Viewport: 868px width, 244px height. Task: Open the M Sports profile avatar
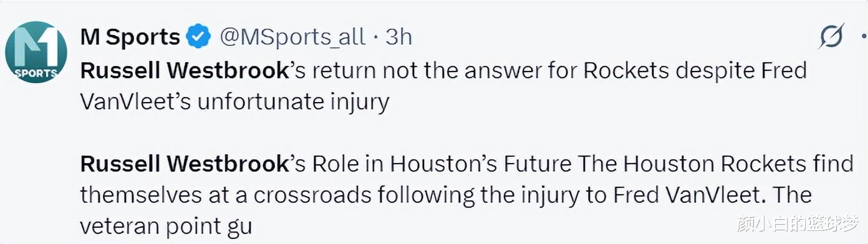pyautogui.click(x=36, y=53)
